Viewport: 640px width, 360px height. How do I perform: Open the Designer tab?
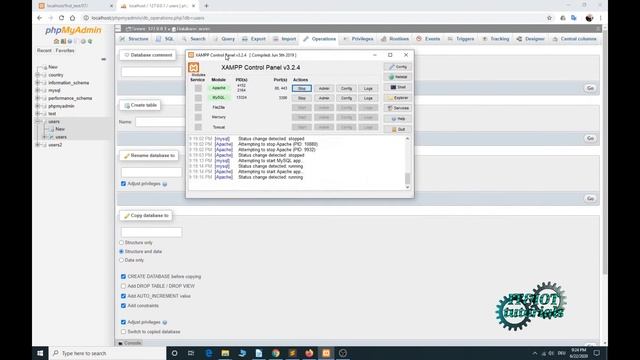tap(531, 39)
